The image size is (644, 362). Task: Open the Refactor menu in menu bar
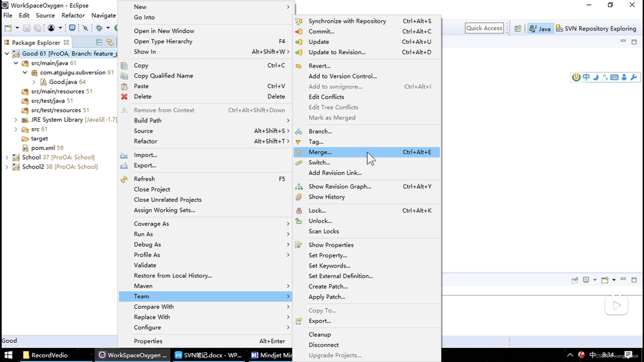(x=73, y=15)
